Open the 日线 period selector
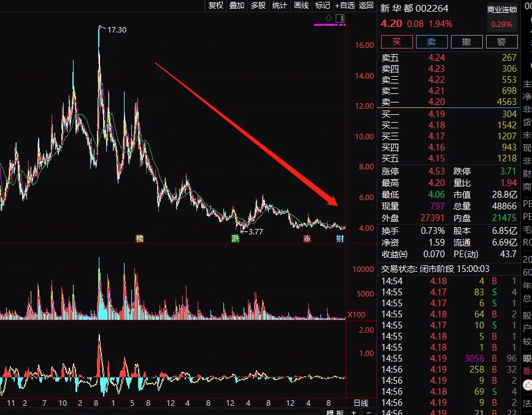 361,403
